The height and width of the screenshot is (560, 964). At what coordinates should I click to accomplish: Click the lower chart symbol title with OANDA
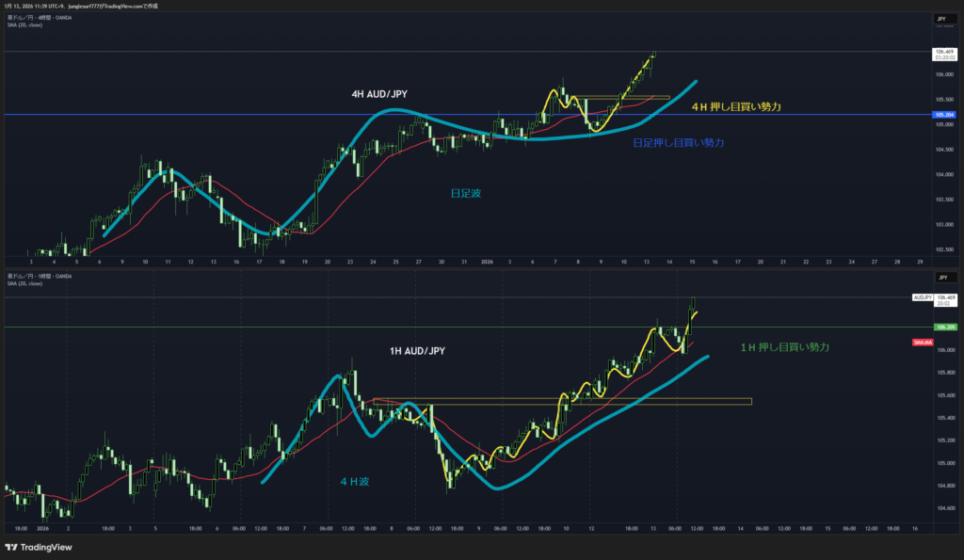(x=40, y=276)
